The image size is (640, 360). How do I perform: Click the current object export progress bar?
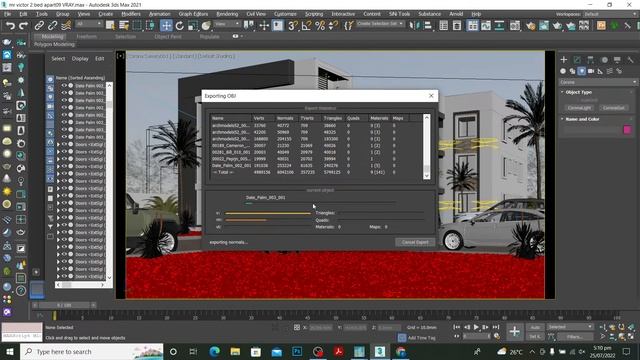pyautogui.click(x=320, y=203)
